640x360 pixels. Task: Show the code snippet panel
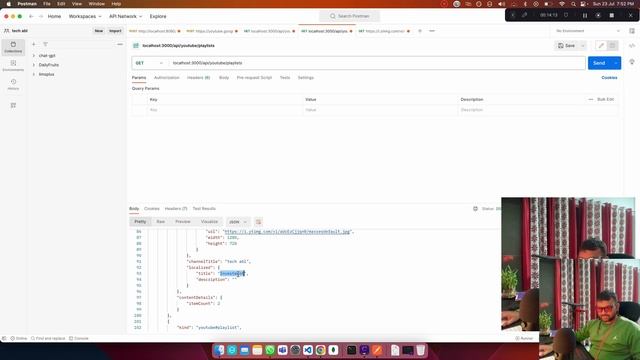point(632,46)
